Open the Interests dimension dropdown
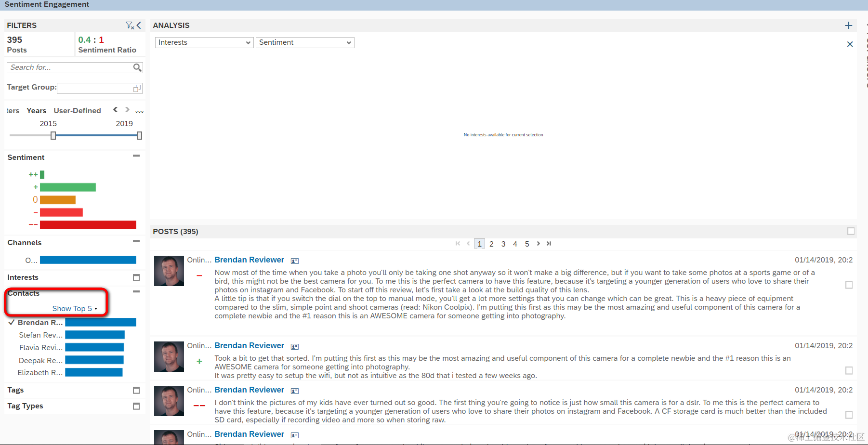Viewport: 868px width, 445px height. coord(204,42)
